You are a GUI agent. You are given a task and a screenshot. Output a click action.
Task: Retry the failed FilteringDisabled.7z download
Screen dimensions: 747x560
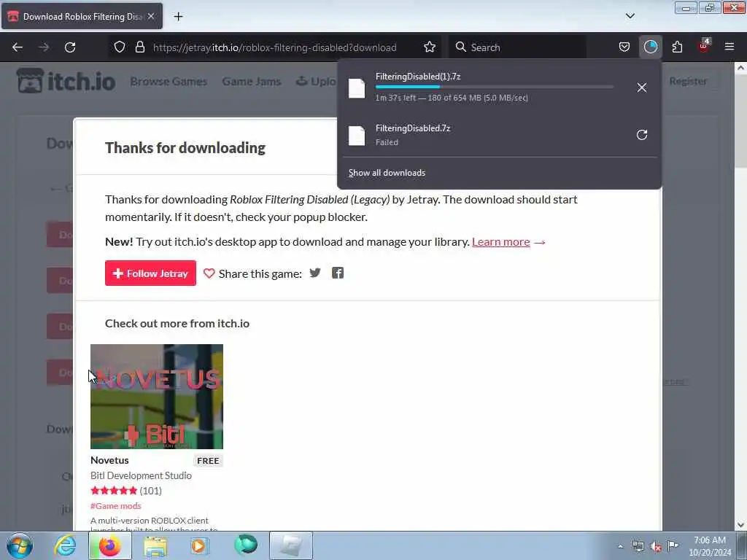(x=642, y=135)
